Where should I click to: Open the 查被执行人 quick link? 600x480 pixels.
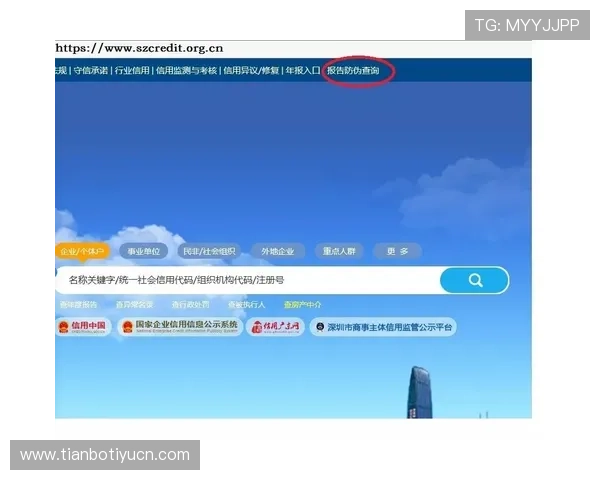point(246,305)
